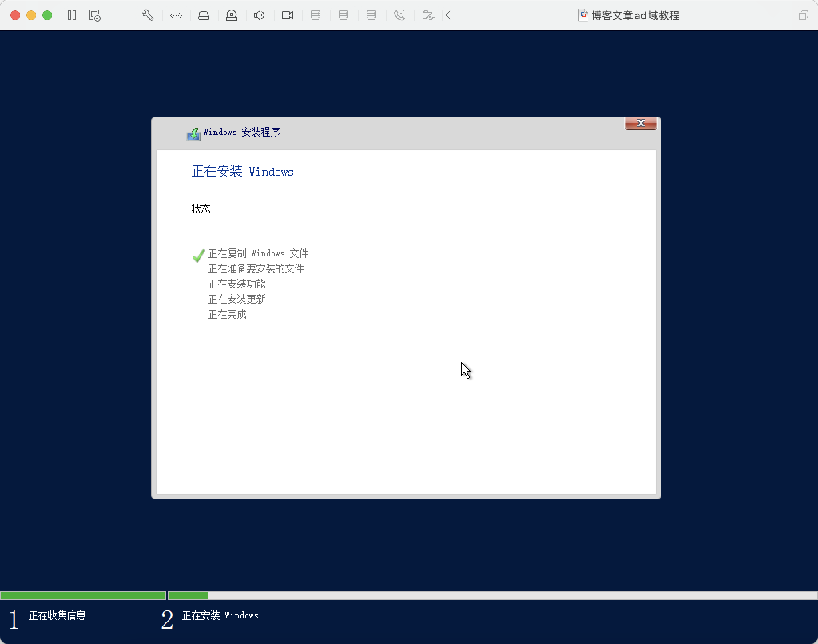The height and width of the screenshot is (644, 818).
Task: Click the second grayed-out USB device icon
Action: (343, 16)
